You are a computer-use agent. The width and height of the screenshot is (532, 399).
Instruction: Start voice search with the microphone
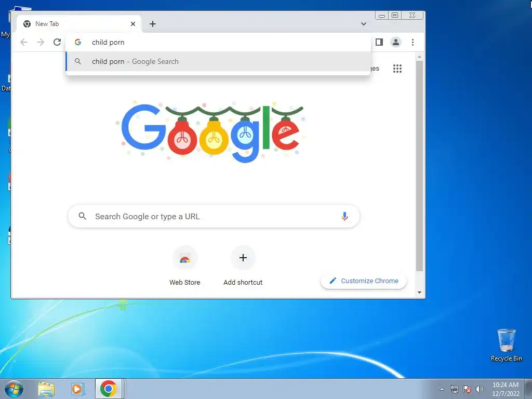pyautogui.click(x=344, y=216)
